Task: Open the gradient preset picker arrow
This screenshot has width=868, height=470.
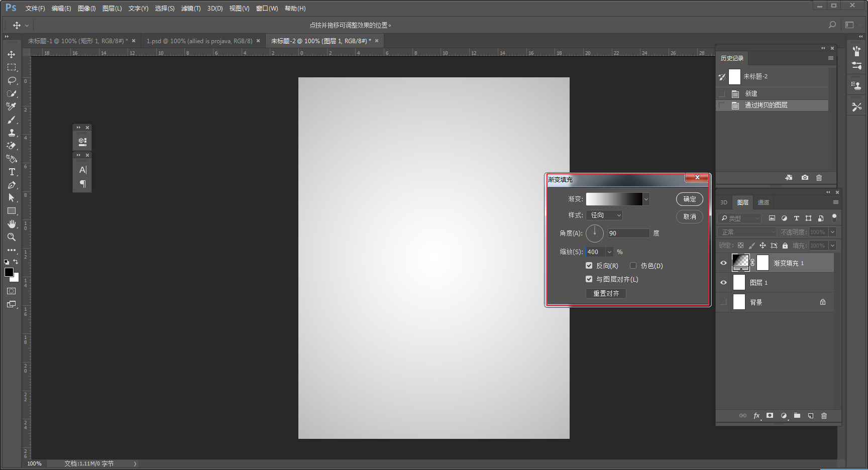Action: (x=646, y=199)
